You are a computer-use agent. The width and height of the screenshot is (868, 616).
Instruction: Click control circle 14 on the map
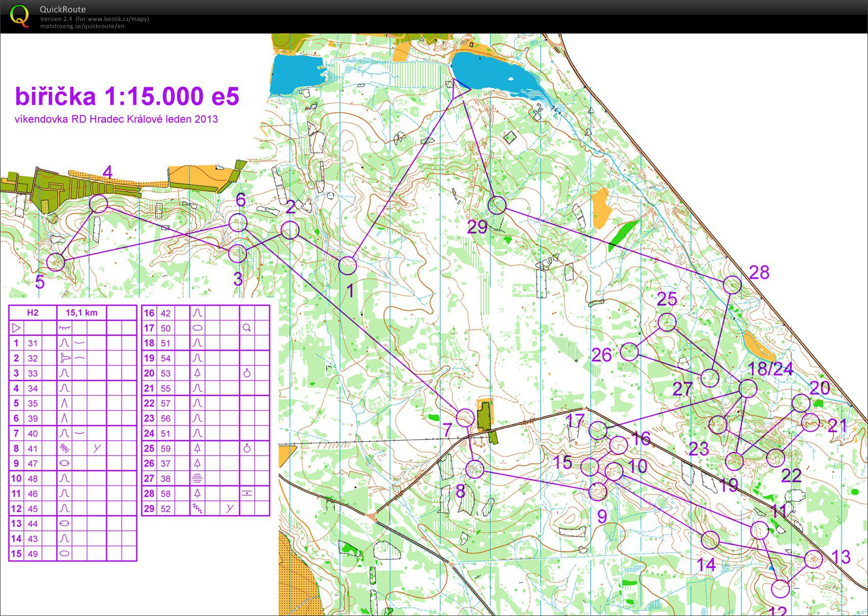pyautogui.click(x=710, y=539)
